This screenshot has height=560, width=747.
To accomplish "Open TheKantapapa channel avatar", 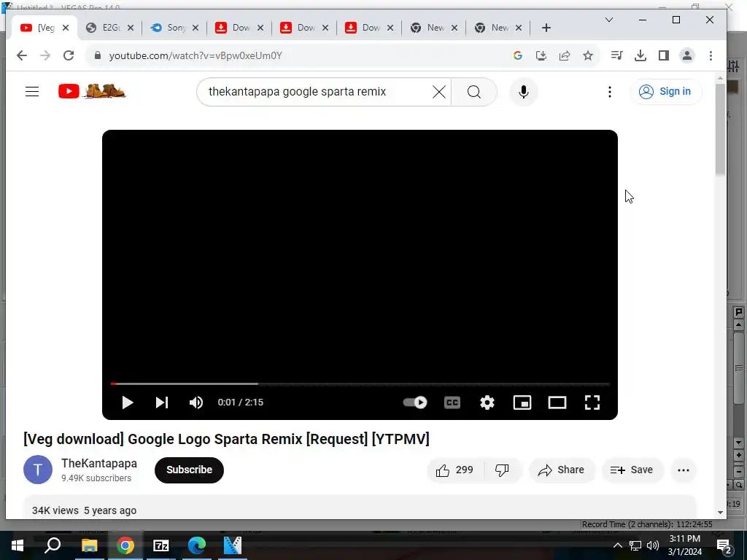I will pyautogui.click(x=38, y=470).
